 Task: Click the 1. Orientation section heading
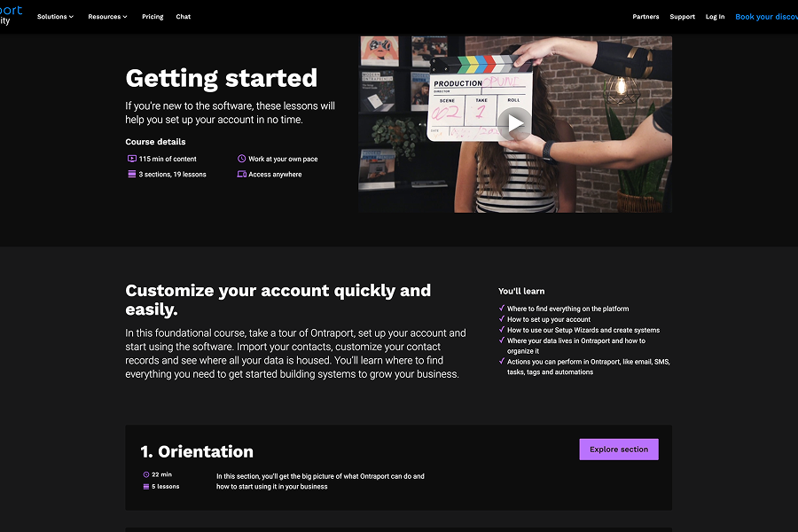tap(197, 451)
